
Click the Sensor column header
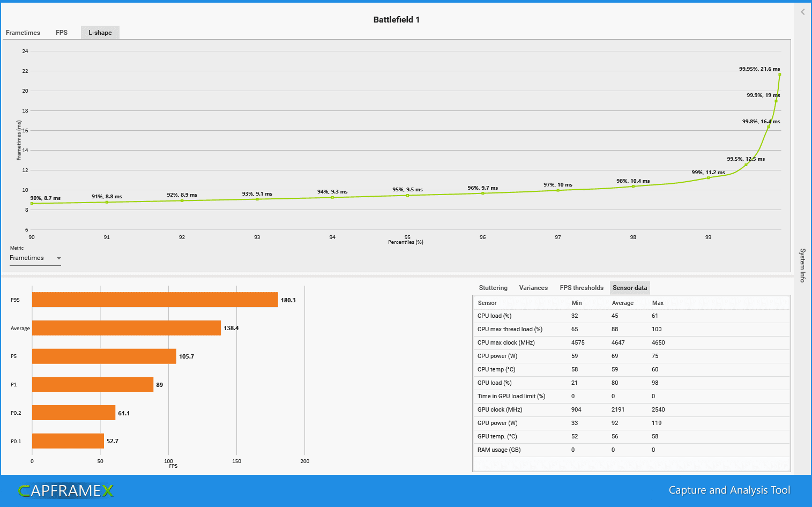(487, 303)
